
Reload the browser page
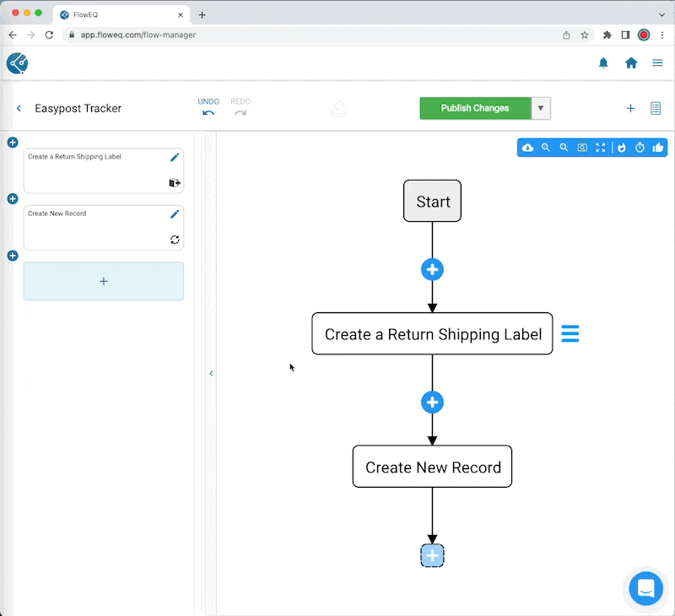pyautogui.click(x=49, y=35)
